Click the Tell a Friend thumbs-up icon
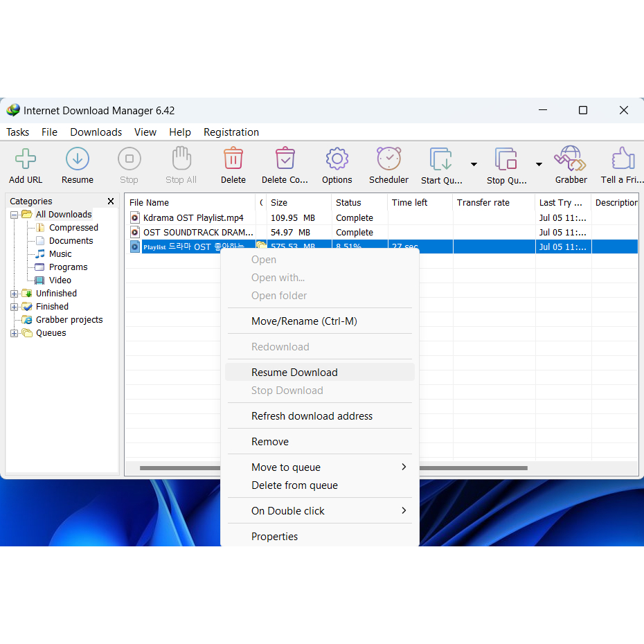644x644 pixels. click(623, 159)
